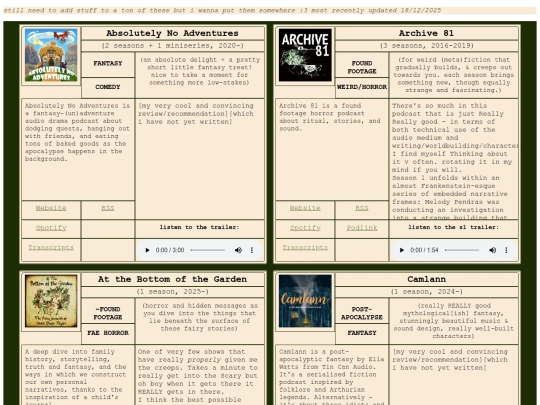Open Absolutely No Adventures Spotify link

pyautogui.click(x=51, y=228)
